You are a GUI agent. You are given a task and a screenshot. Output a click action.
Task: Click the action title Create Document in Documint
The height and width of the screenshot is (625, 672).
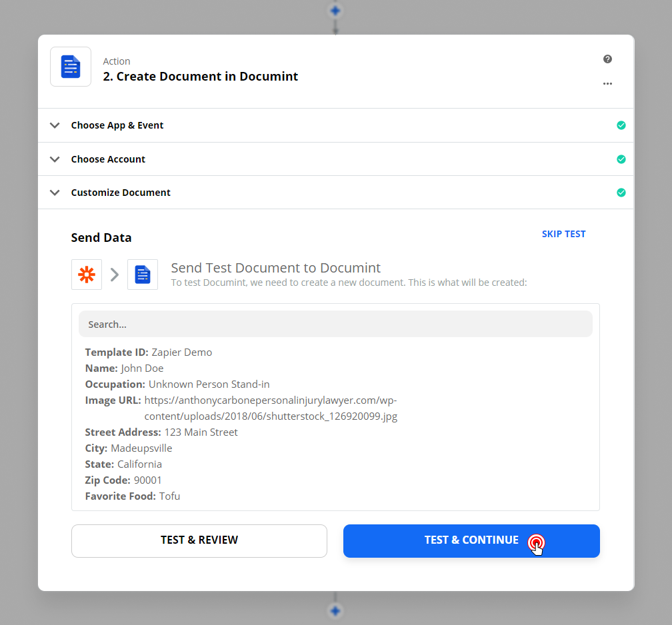point(201,77)
